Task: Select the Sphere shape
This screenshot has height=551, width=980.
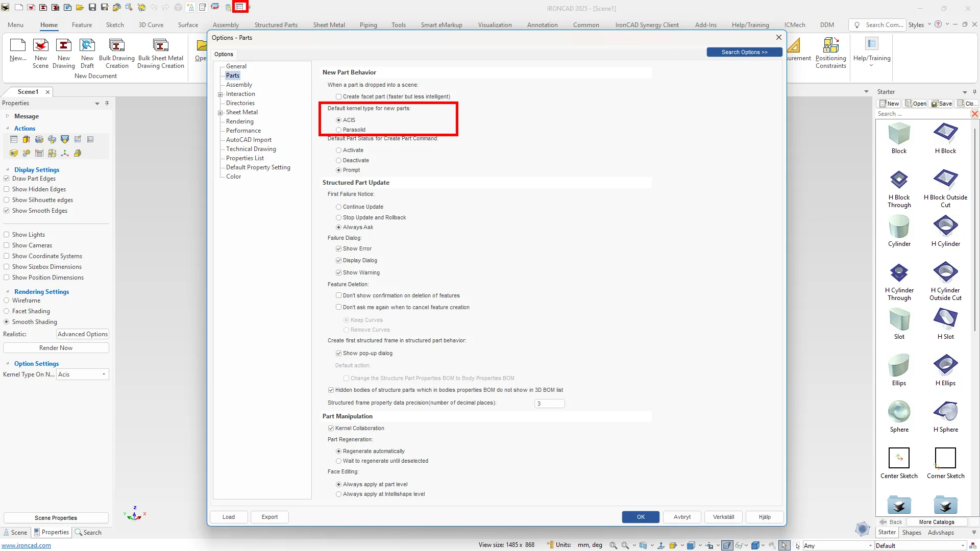Action: coord(899,417)
